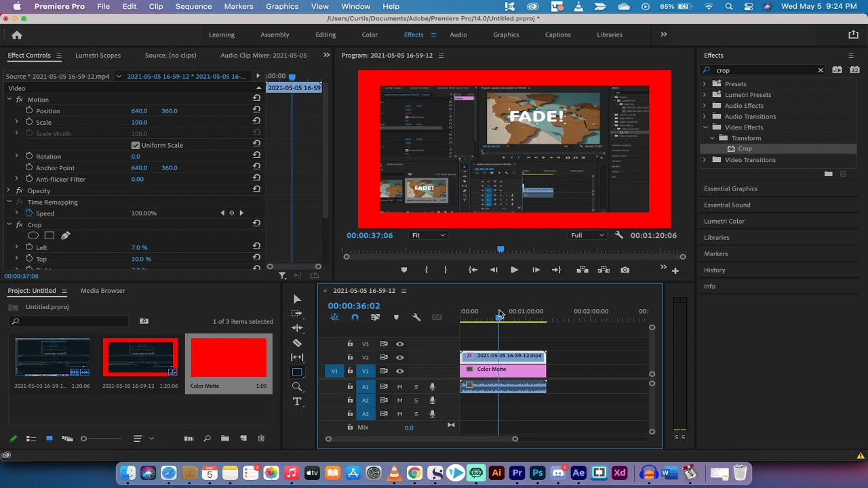Click the free draw bezier pen mask icon
This screenshot has height=488, width=868.
coord(66,235)
